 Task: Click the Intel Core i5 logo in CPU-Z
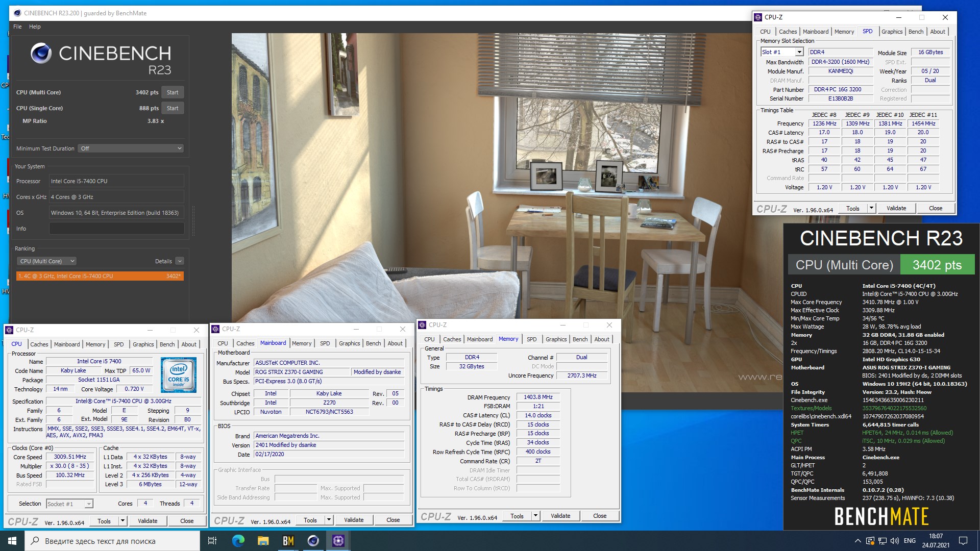[179, 375]
